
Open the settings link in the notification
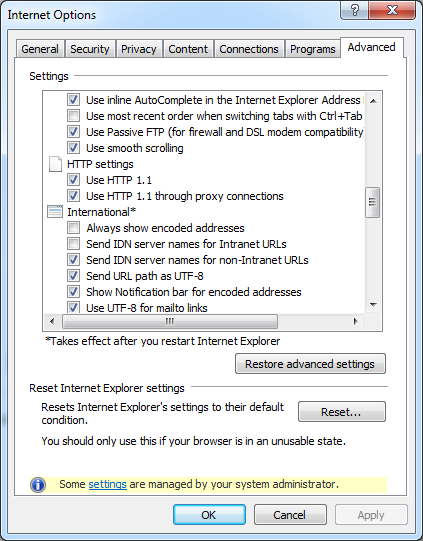[107, 484]
